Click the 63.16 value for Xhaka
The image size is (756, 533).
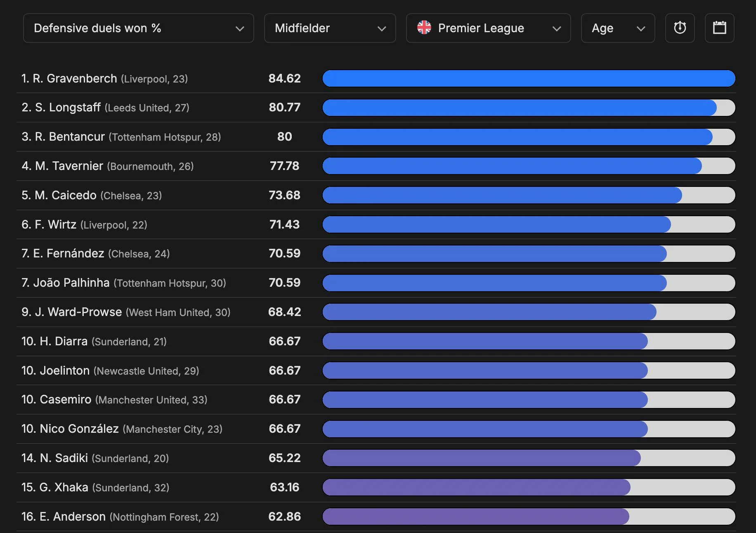[285, 487]
